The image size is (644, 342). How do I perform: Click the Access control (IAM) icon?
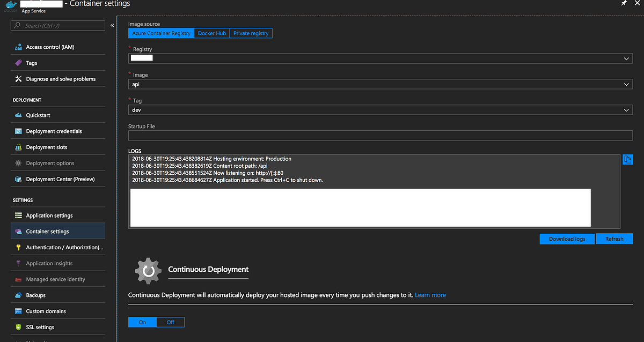tap(18, 47)
